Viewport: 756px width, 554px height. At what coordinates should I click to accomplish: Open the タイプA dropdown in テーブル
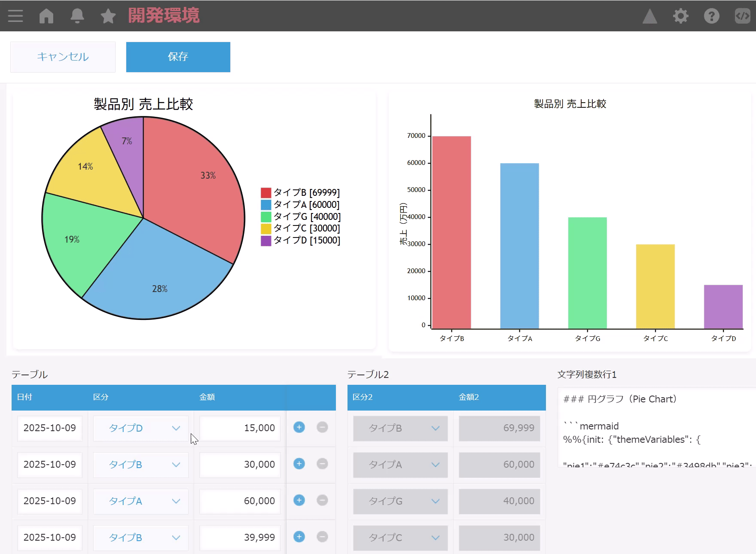pos(141,501)
